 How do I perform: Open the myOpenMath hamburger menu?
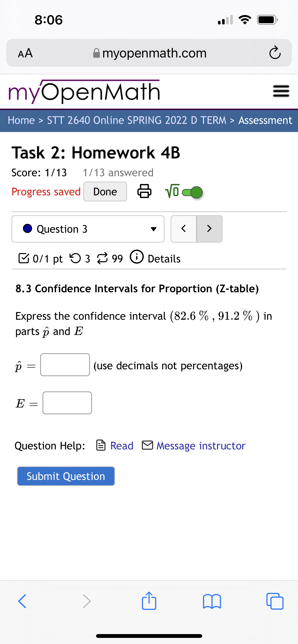pyautogui.click(x=280, y=91)
